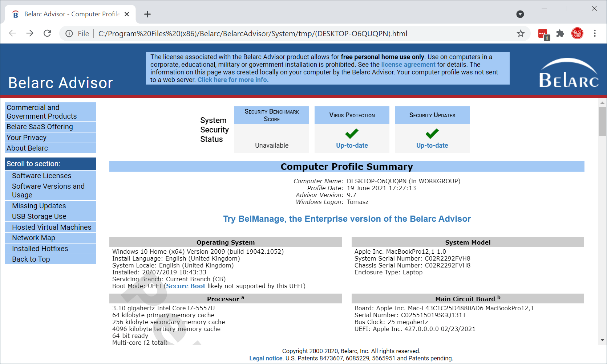Click System Serial Number C02R2292FVH8 line
Screen dimensions: 607x364
[412, 258]
